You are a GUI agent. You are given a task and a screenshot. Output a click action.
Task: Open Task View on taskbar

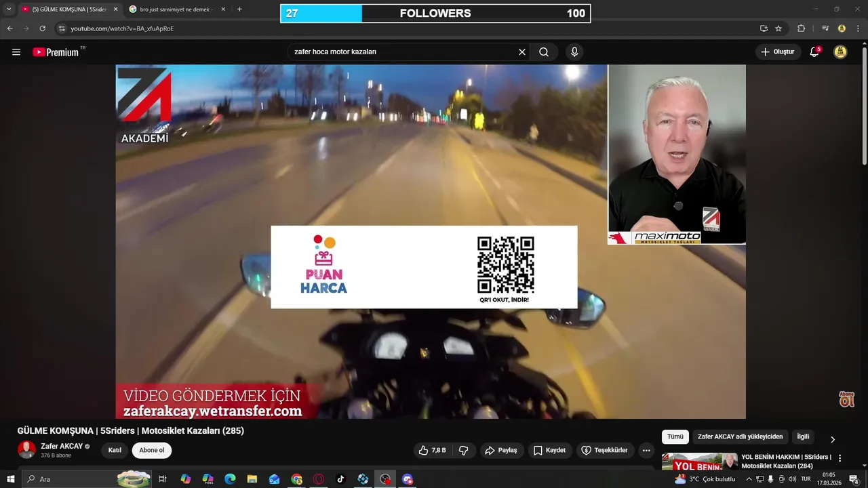pos(163,479)
